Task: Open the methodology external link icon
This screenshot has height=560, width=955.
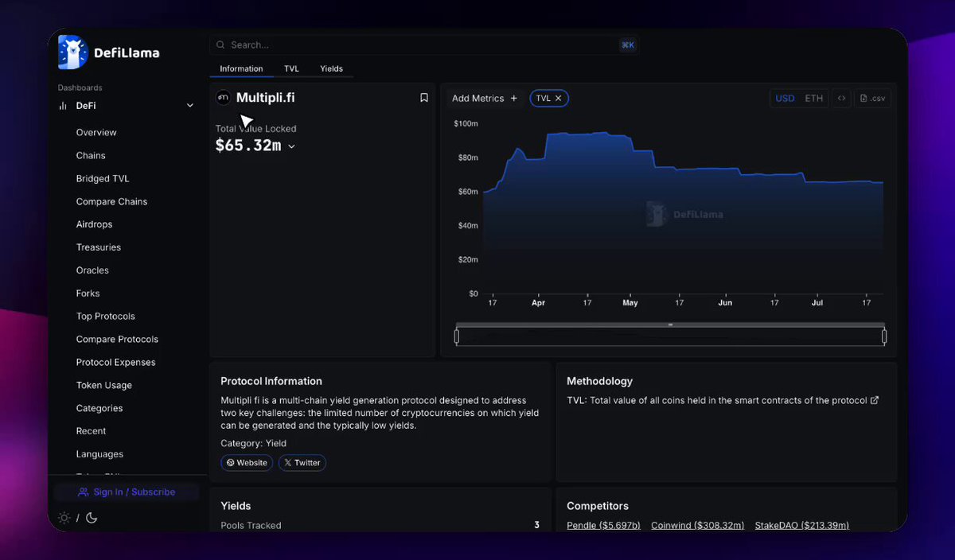Action: tap(875, 400)
